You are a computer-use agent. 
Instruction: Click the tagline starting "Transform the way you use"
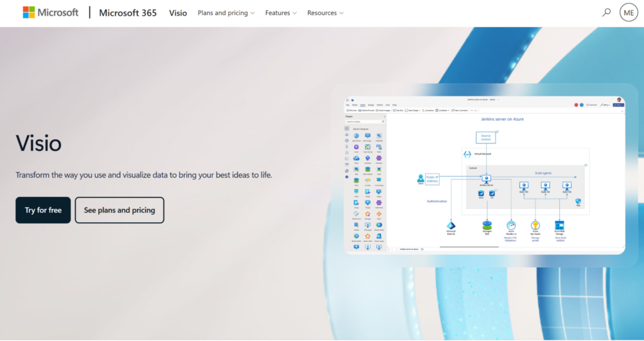144,175
